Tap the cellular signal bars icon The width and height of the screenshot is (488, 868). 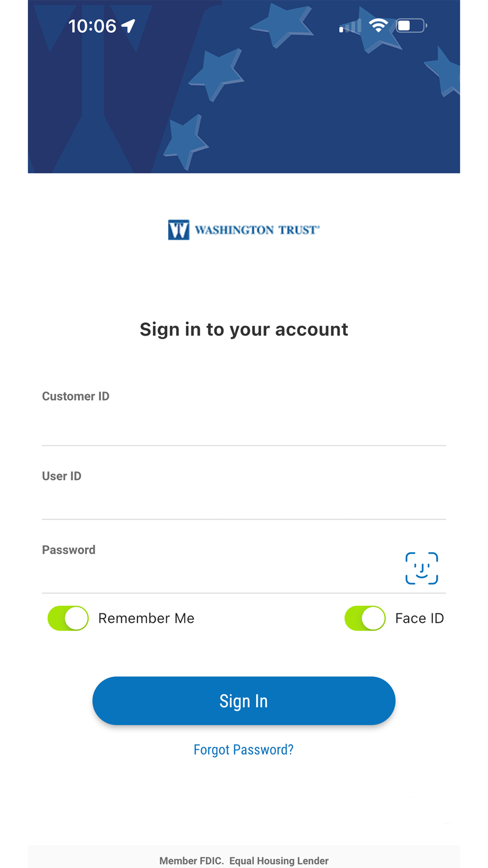350,26
